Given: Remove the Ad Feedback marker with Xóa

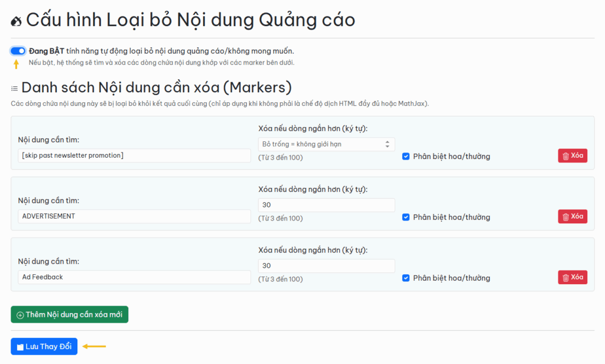Looking at the screenshot, I should coord(572,277).
